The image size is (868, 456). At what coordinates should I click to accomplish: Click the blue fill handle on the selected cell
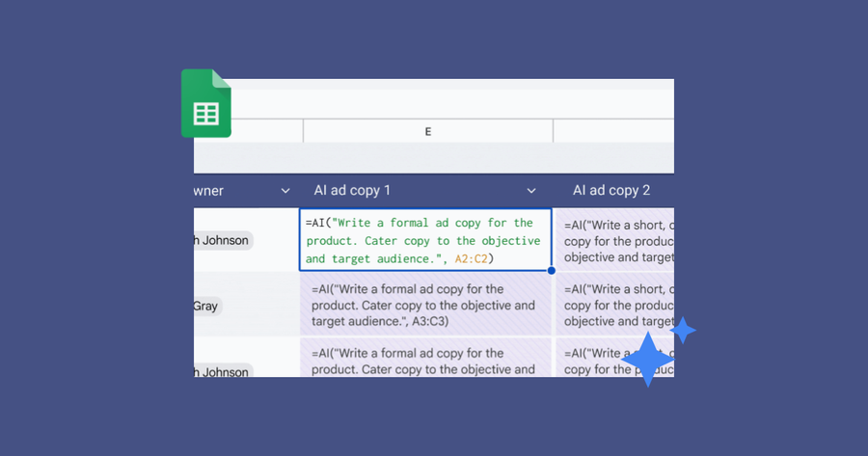point(552,271)
